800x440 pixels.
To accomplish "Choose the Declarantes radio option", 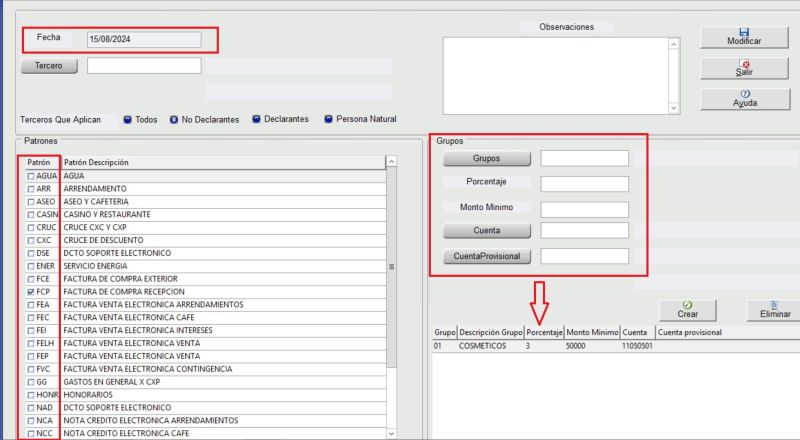I will click(257, 120).
